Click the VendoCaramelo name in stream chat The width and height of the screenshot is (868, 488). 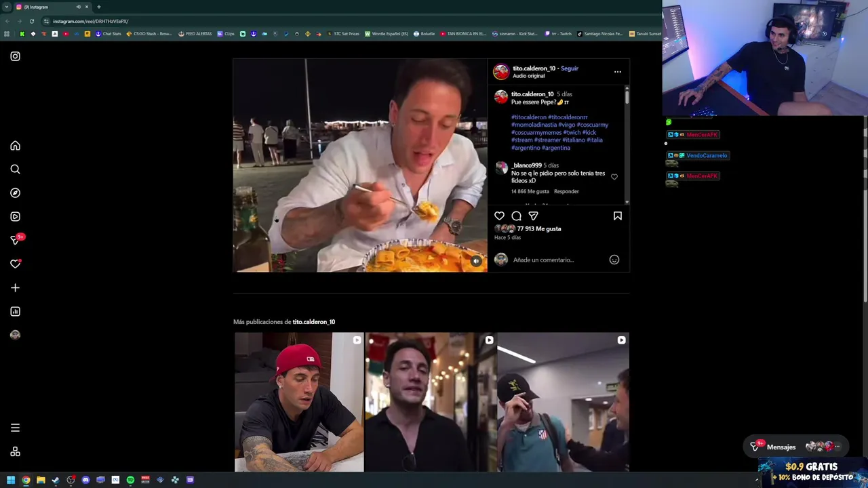click(707, 156)
